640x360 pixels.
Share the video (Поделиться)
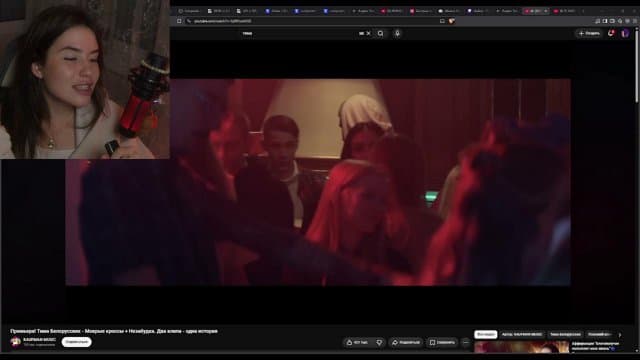406,342
